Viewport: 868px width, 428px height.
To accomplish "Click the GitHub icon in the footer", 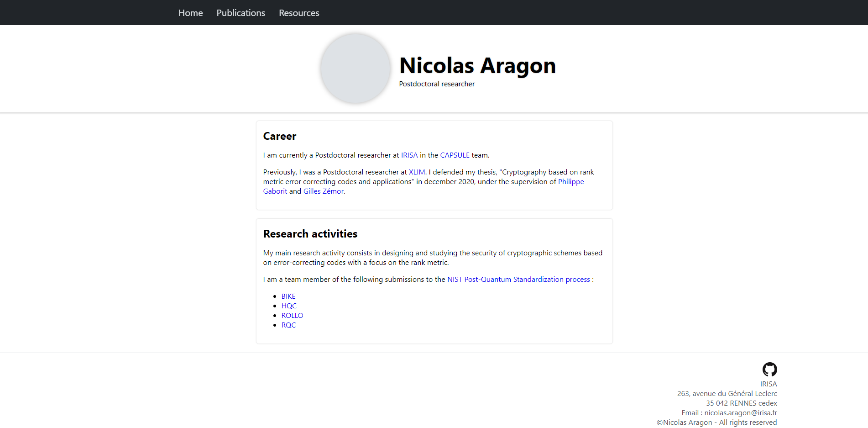I will click(769, 370).
